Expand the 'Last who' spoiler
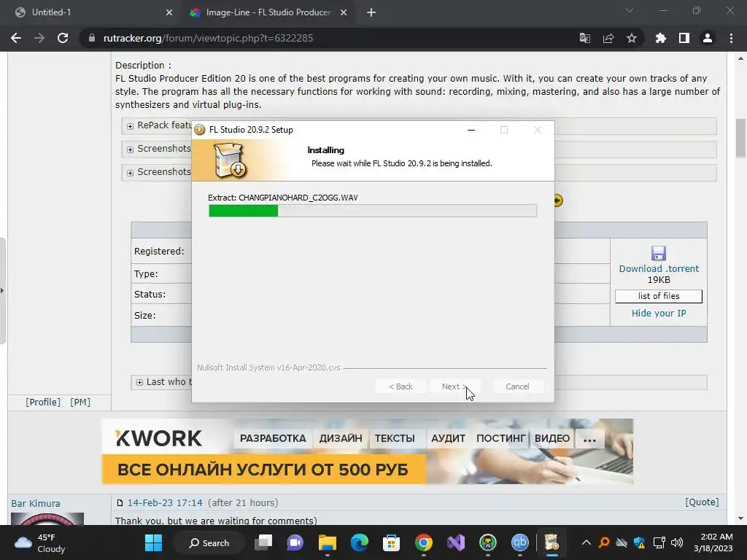The height and width of the screenshot is (560, 747). tap(139, 382)
